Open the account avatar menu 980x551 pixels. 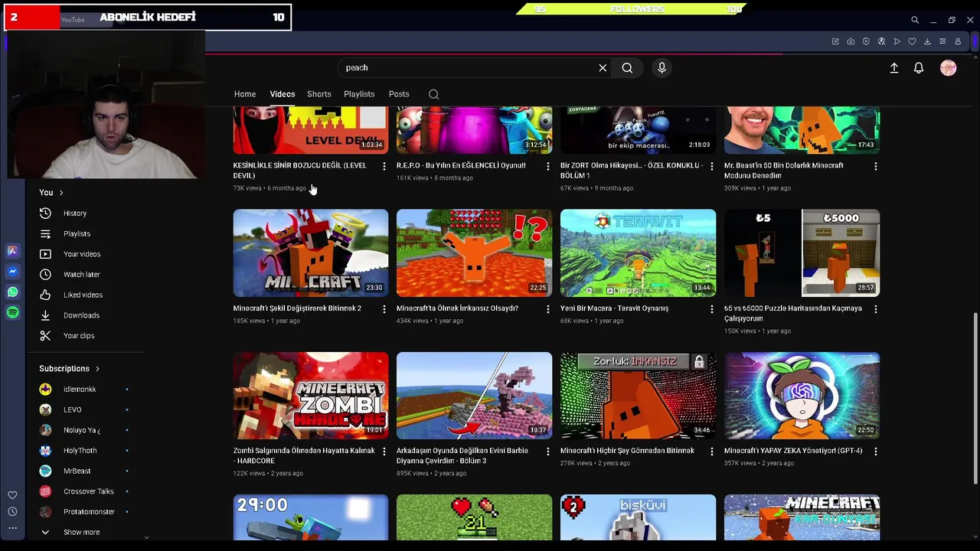tap(949, 68)
